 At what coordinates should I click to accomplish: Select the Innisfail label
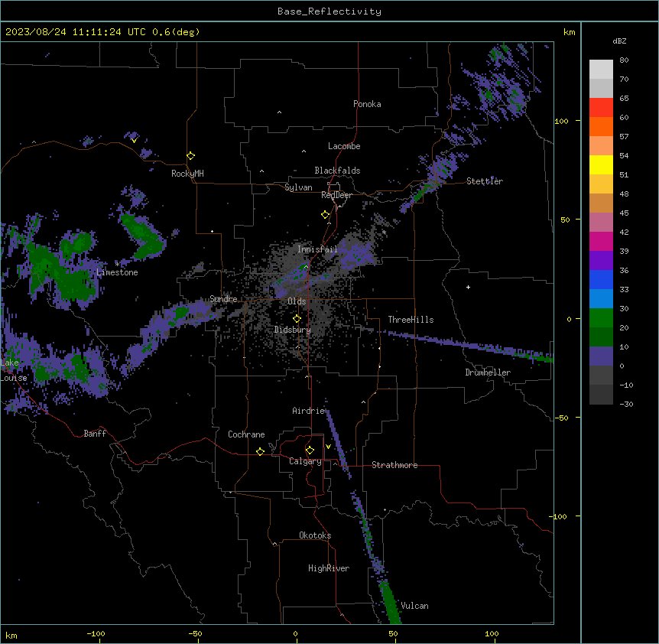(317, 249)
